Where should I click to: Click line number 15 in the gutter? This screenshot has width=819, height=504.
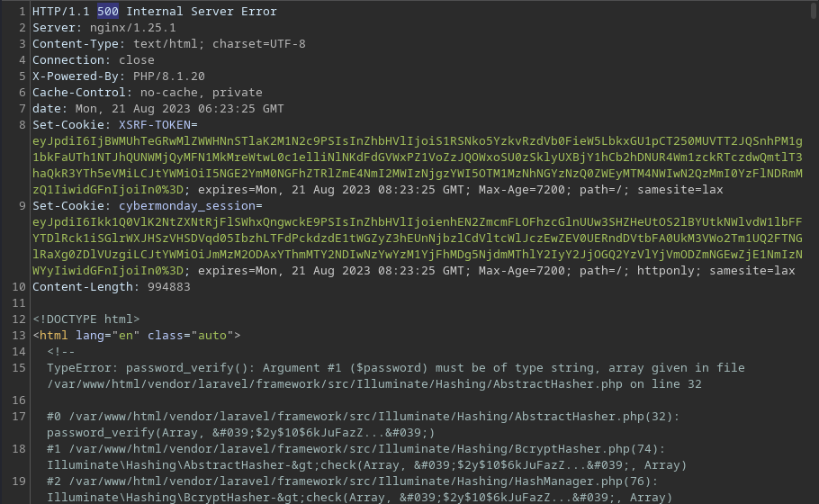[19, 368]
